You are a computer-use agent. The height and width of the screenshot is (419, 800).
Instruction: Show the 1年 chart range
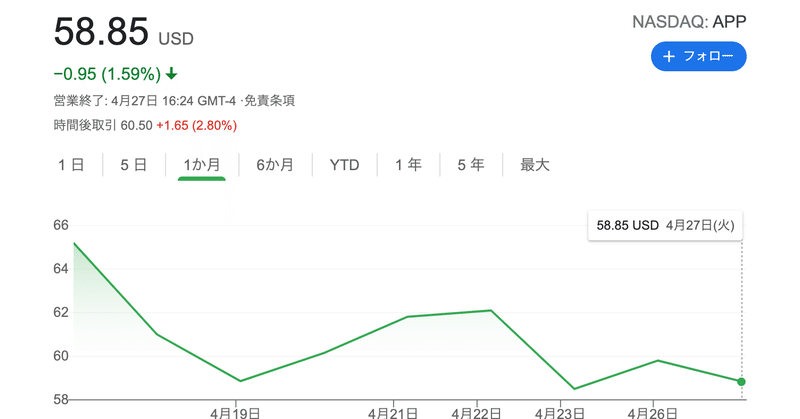(408, 165)
